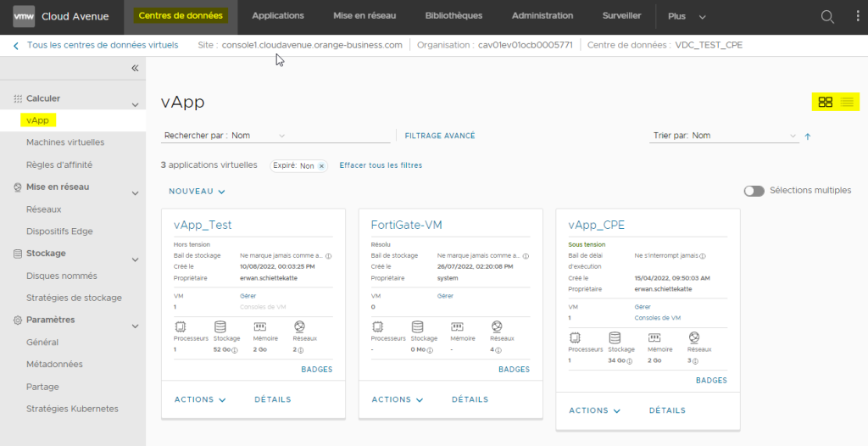Open the vApp_Test title link

[203, 225]
